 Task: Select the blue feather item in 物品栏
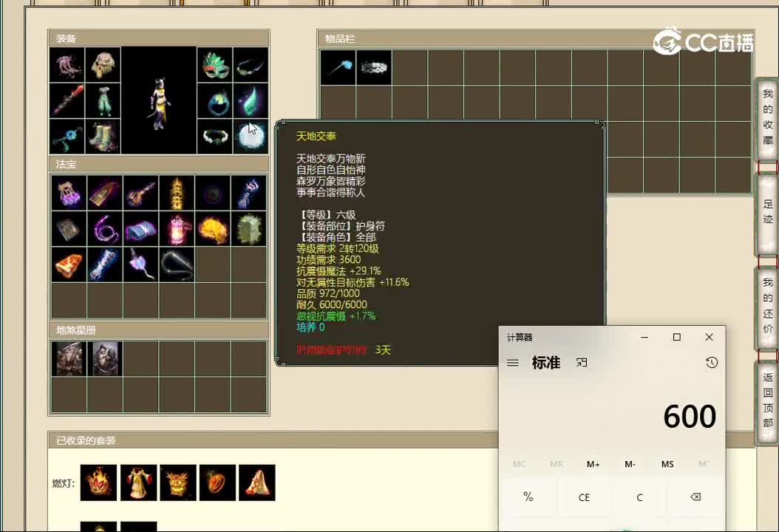pos(338,67)
